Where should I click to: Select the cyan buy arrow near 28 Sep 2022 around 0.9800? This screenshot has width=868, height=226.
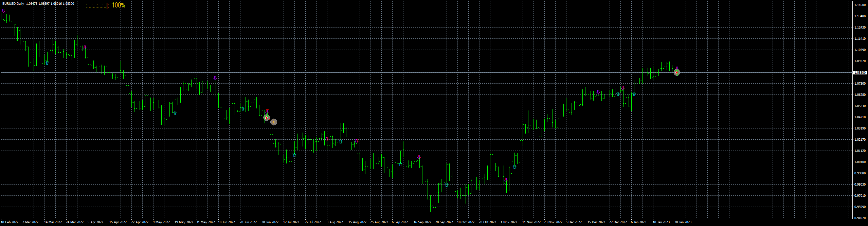[x=447, y=185]
